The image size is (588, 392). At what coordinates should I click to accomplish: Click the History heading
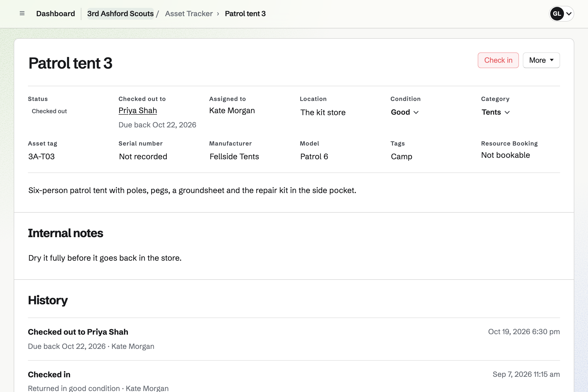48,300
